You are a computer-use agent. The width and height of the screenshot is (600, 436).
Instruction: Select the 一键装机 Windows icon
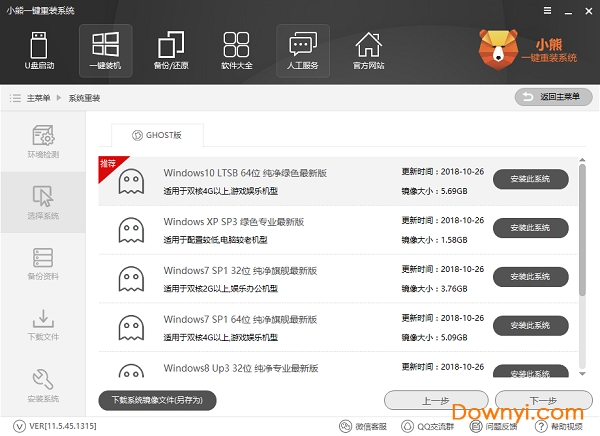tap(106, 51)
